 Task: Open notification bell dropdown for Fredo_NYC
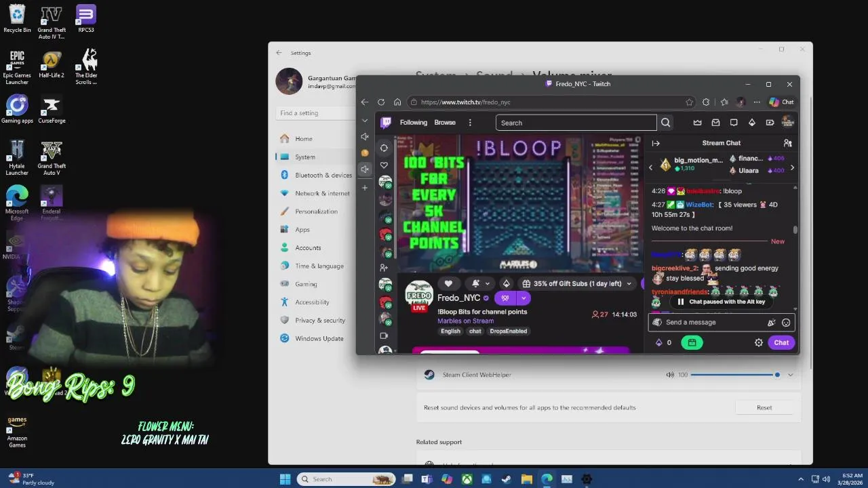point(480,283)
